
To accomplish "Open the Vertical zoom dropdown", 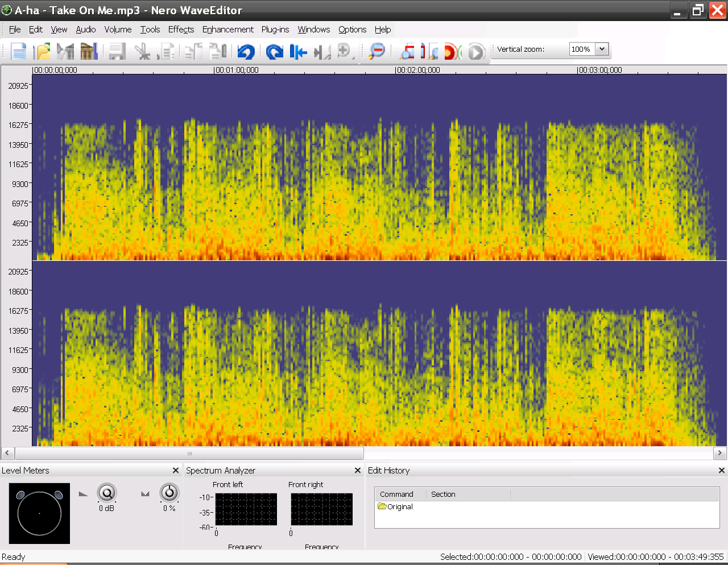I will (x=601, y=49).
